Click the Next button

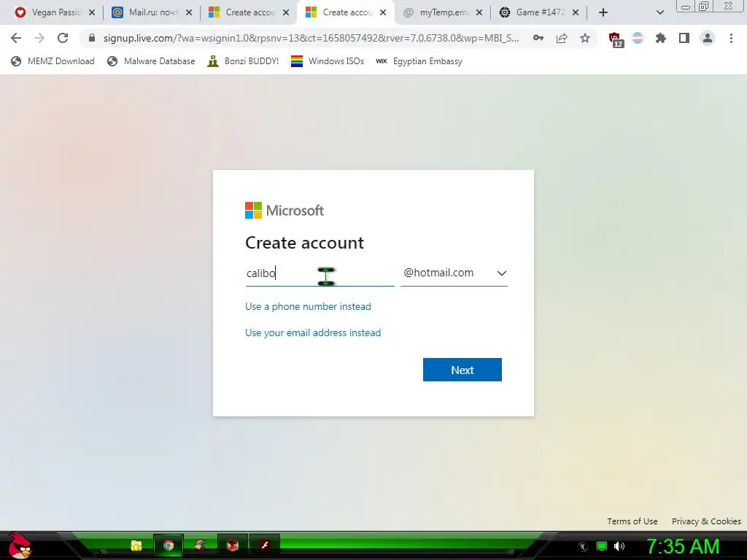(462, 370)
